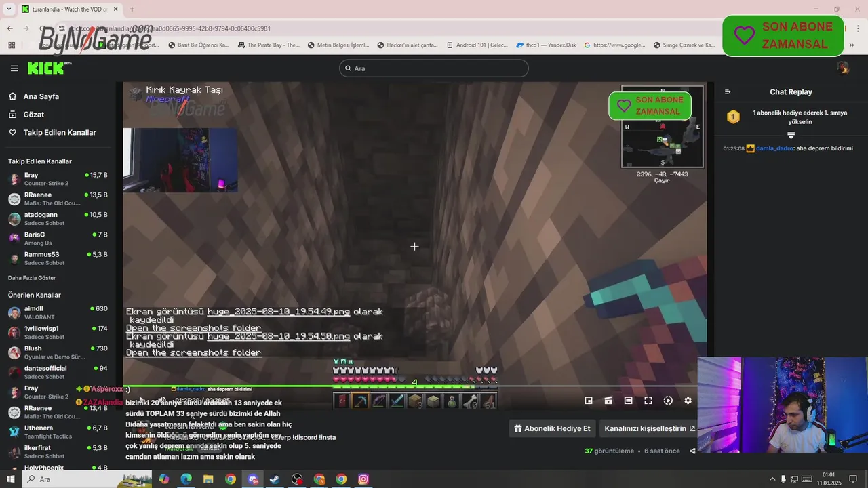
Task: Open the fhcd1 Yandex.Disk bookmark
Action: click(x=546, y=45)
